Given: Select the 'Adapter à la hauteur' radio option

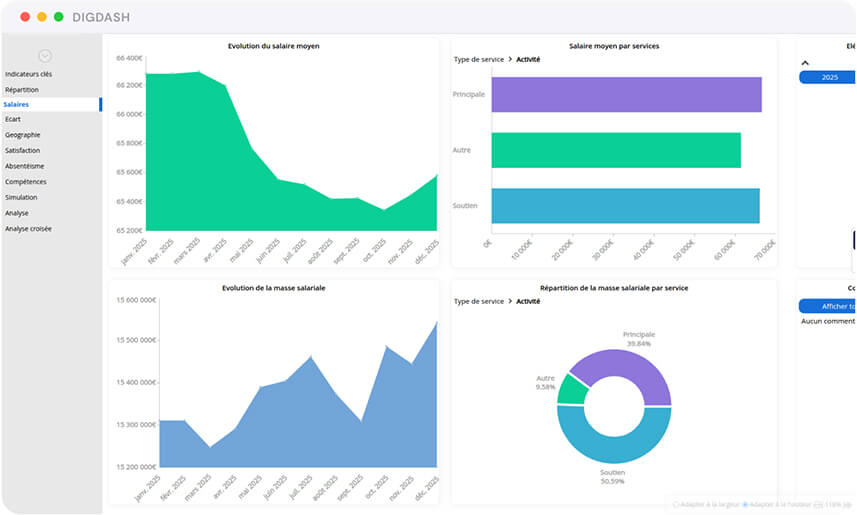Looking at the screenshot, I should click(745, 505).
